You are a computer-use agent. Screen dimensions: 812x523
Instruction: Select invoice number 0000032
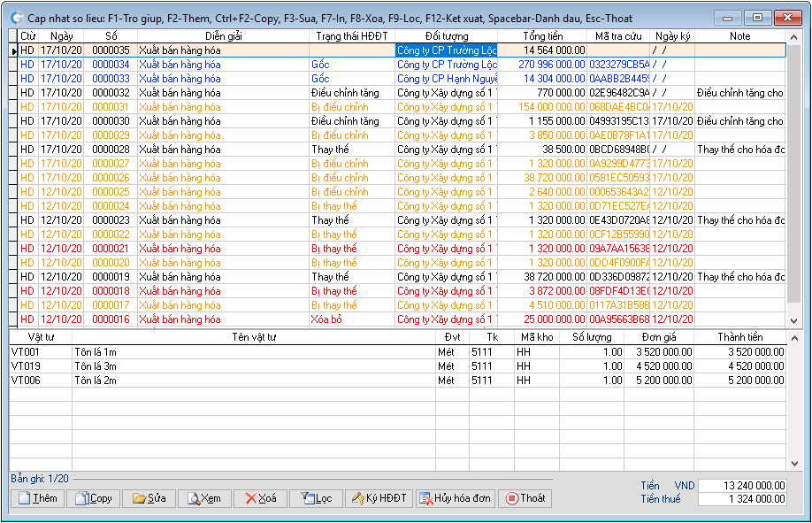pyautogui.click(x=111, y=93)
